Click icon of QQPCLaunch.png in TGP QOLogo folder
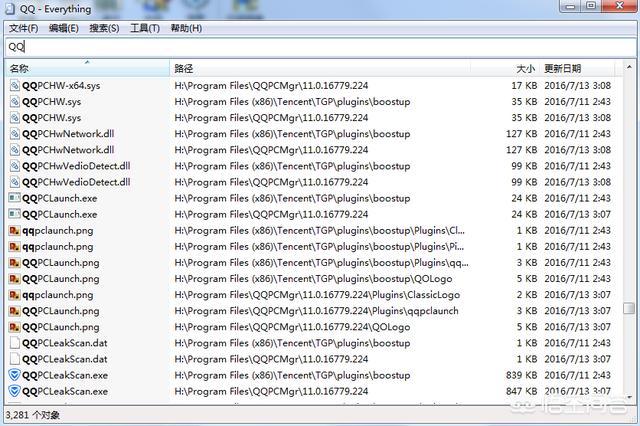 point(14,279)
